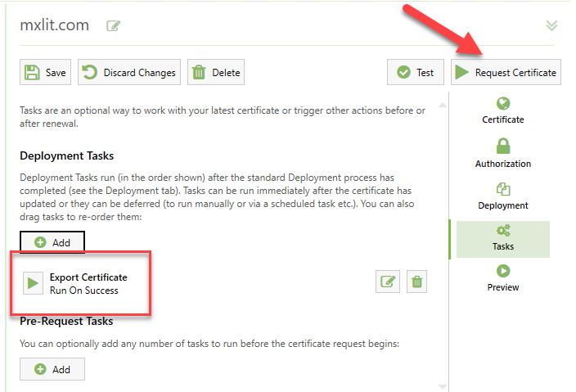Delete this managed certificate

point(216,72)
